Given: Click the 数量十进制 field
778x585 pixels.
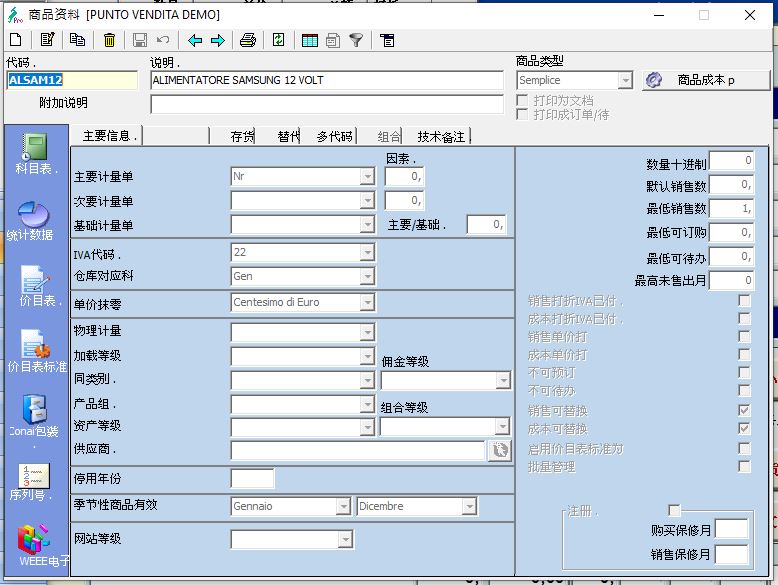Looking at the screenshot, I should 731,160.
